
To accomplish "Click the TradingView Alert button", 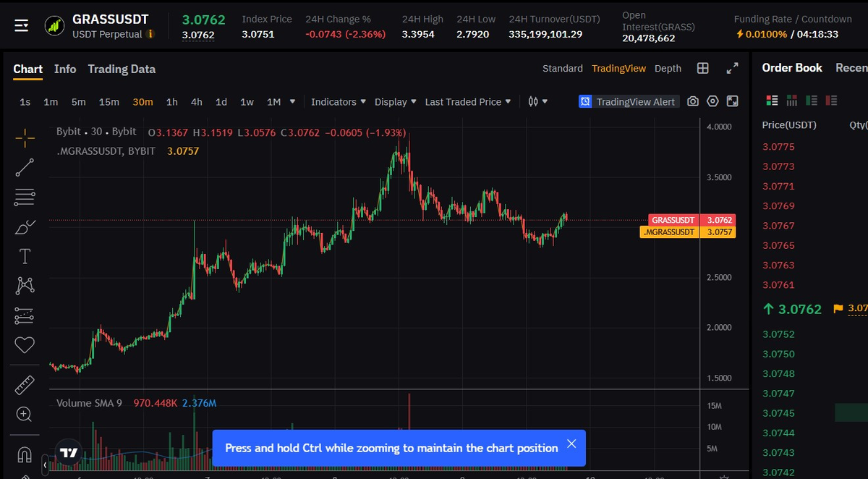I will pos(628,101).
